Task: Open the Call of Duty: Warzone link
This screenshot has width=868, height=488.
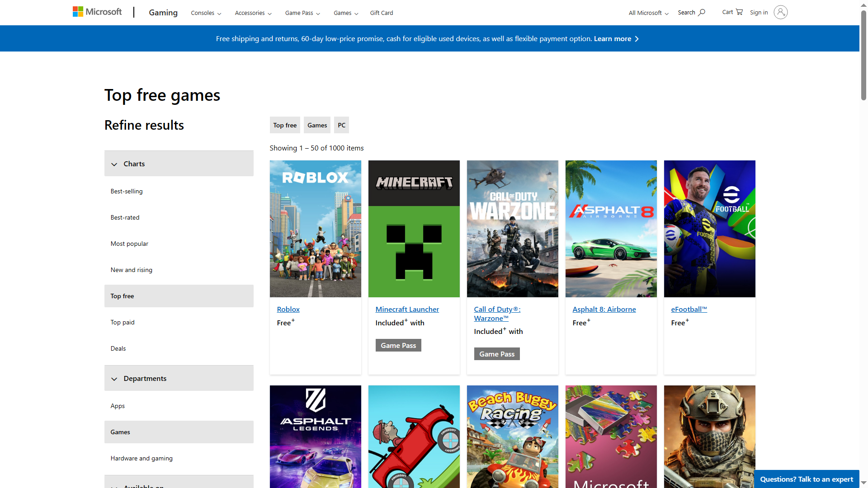Action: point(497,314)
